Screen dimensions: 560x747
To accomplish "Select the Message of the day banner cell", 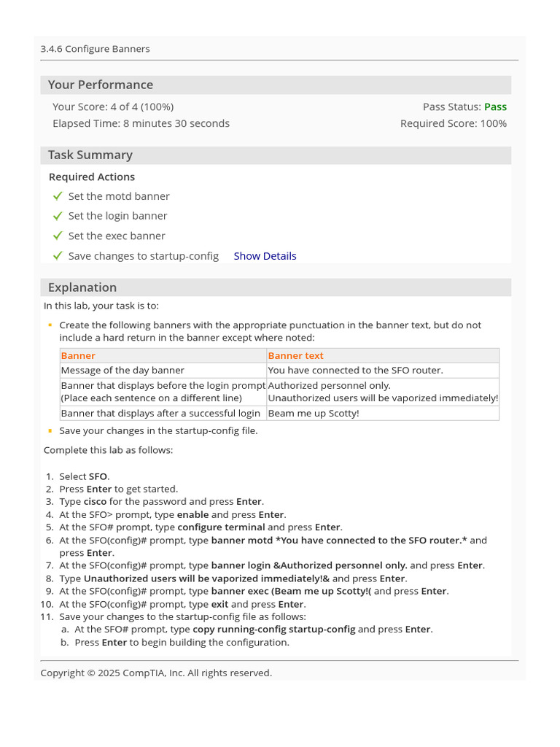I will pyautogui.click(x=122, y=370).
